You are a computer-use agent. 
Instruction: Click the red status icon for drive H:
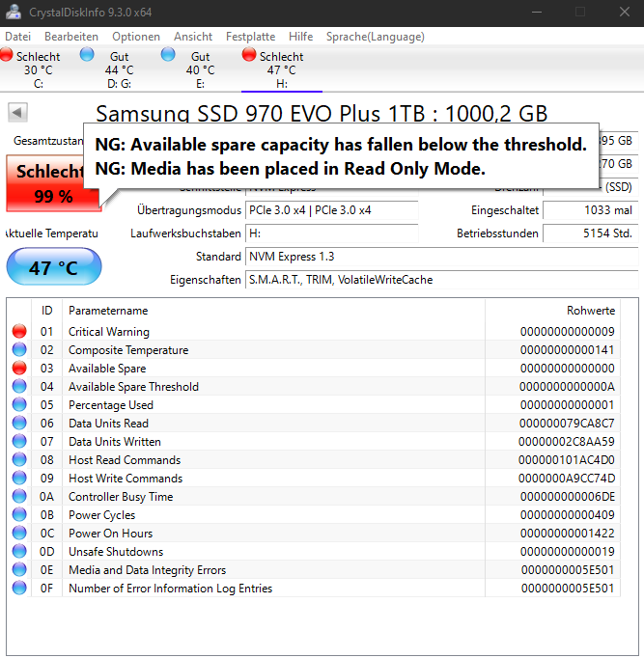(249, 55)
